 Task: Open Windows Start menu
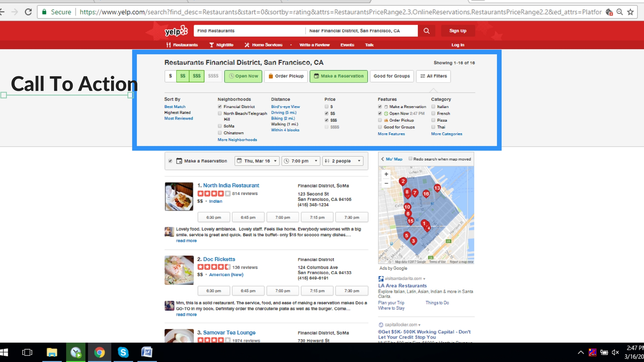[4, 352]
